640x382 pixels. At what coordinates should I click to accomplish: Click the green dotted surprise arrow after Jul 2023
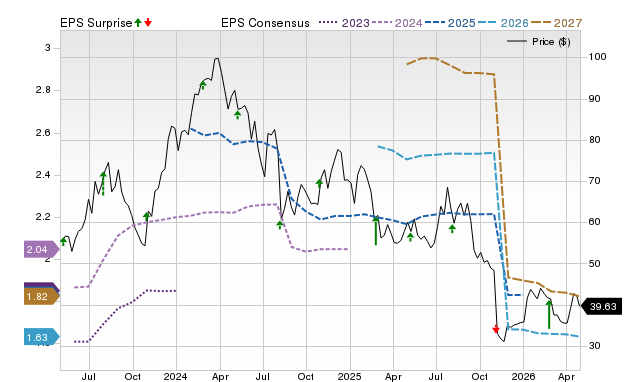point(103,184)
